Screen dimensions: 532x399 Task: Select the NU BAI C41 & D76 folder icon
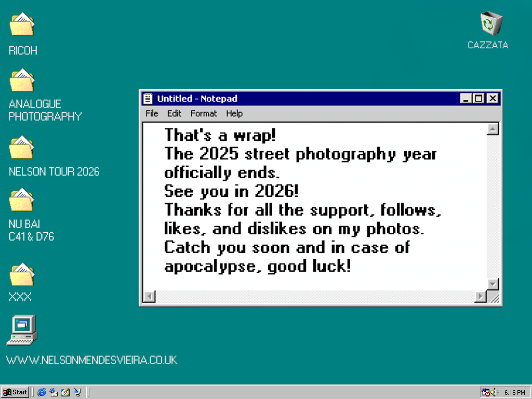(22, 200)
